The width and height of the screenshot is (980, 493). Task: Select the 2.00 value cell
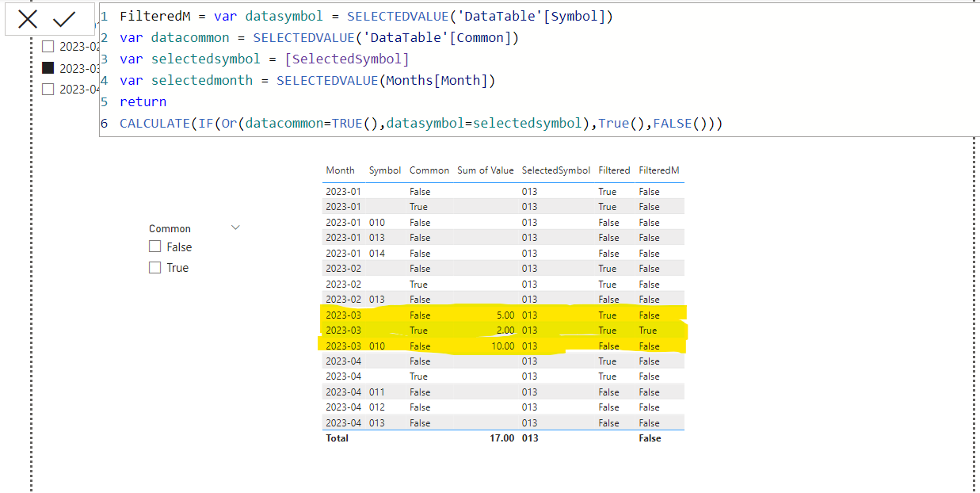click(x=505, y=331)
